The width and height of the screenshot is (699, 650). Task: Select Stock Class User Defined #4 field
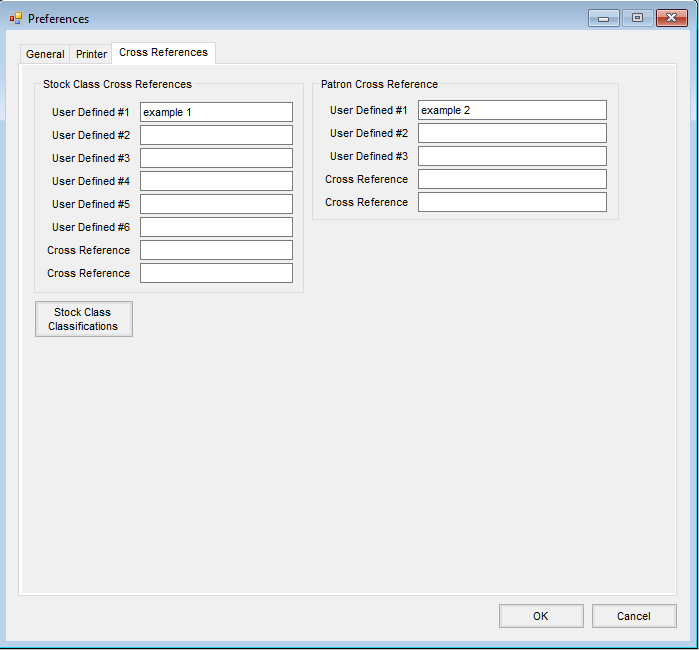coord(216,181)
